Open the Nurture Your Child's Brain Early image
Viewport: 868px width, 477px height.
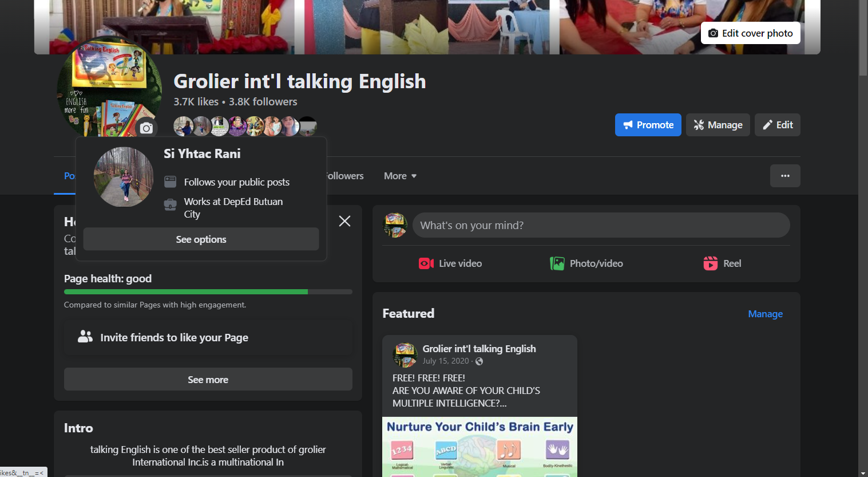click(479, 447)
